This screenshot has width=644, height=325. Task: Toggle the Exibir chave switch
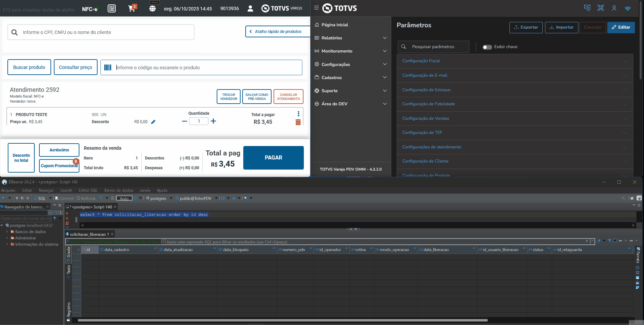[487, 47]
